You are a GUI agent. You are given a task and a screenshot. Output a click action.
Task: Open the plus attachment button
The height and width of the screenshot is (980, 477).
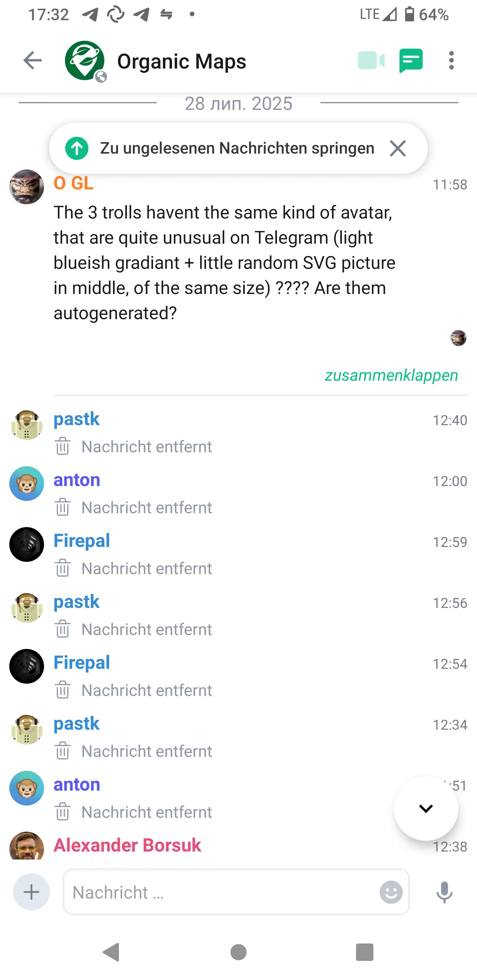click(x=31, y=892)
